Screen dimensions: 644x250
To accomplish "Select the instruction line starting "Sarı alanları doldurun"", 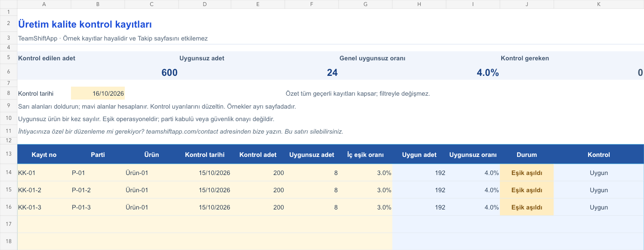I will [157, 106].
